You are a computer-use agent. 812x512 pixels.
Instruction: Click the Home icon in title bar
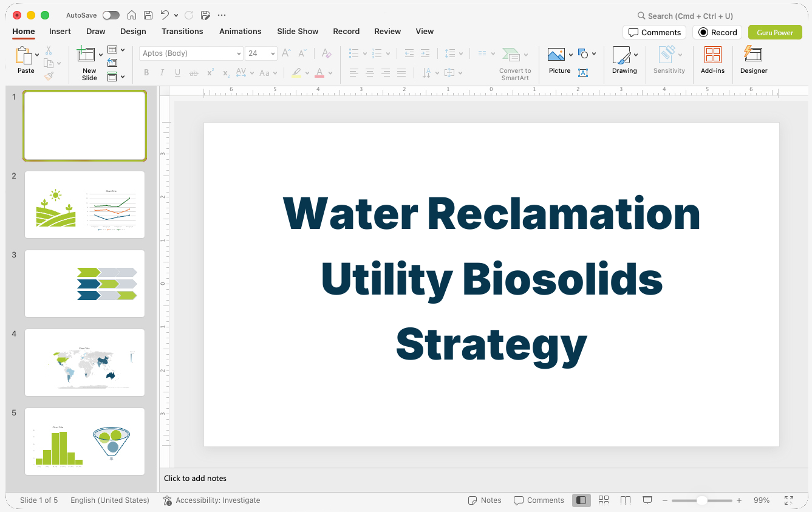click(132, 15)
